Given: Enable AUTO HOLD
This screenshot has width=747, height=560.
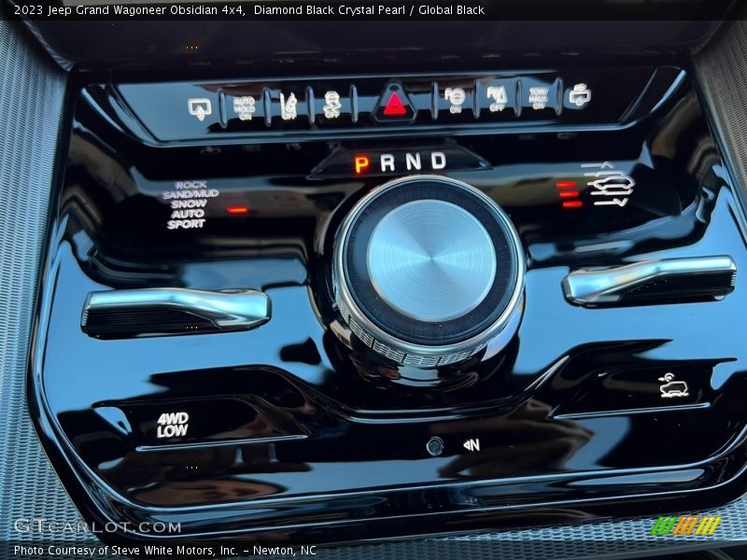Looking at the screenshot, I should click(247, 104).
